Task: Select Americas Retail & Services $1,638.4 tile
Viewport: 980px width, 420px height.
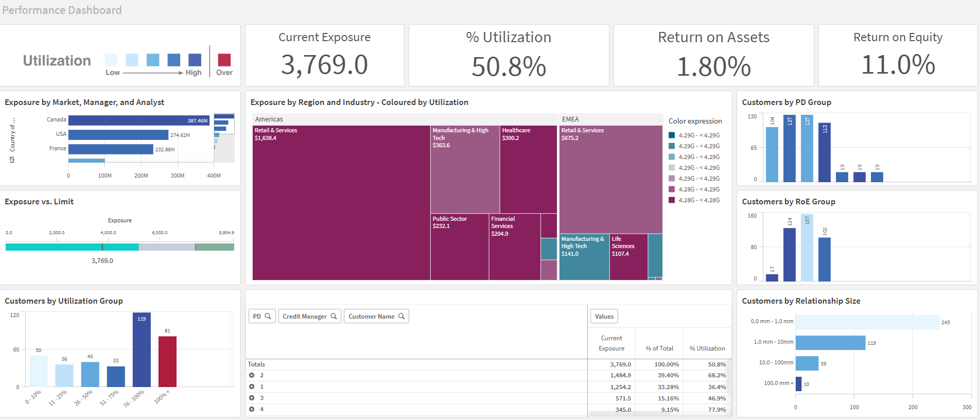Action: click(x=341, y=203)
